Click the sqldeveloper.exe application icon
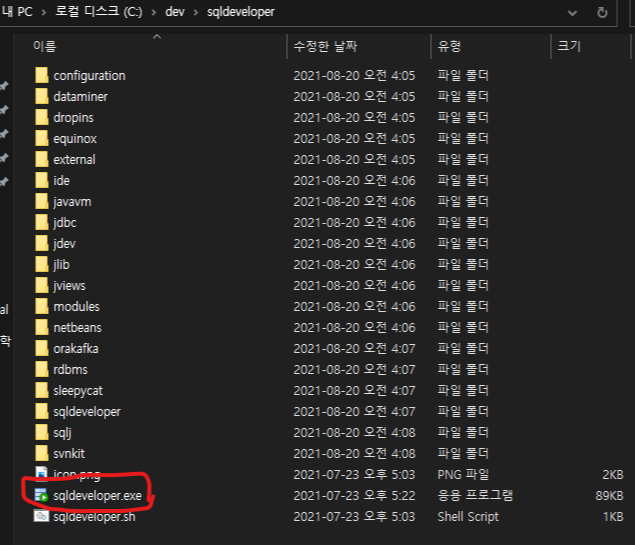The height and width of the screenshot is (545, 635). (x=41, y=496)
